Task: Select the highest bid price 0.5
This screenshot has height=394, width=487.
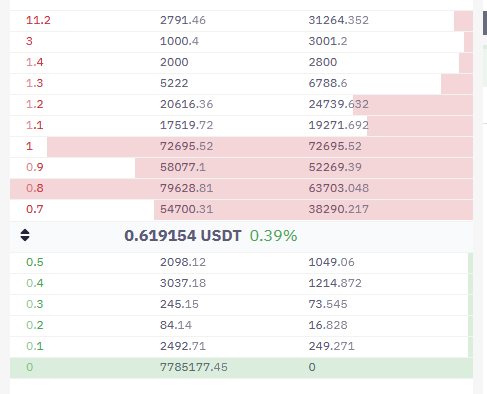Action: [x=35, y=262]
